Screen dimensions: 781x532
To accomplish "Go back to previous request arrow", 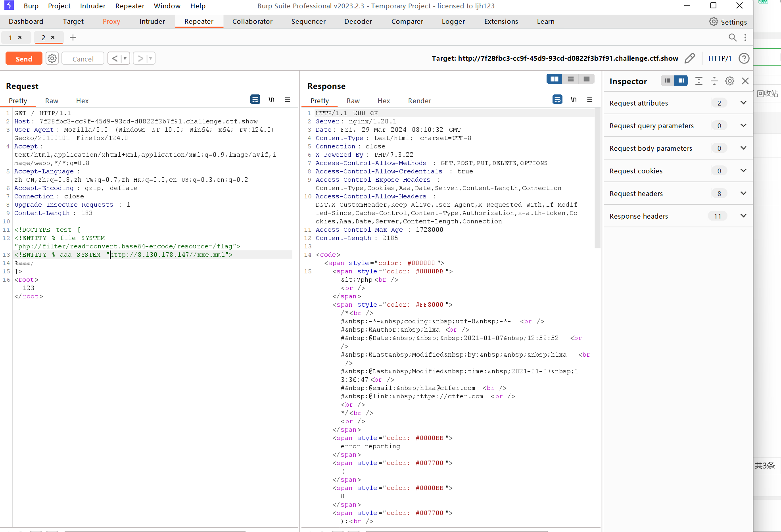I will point(115,58).
